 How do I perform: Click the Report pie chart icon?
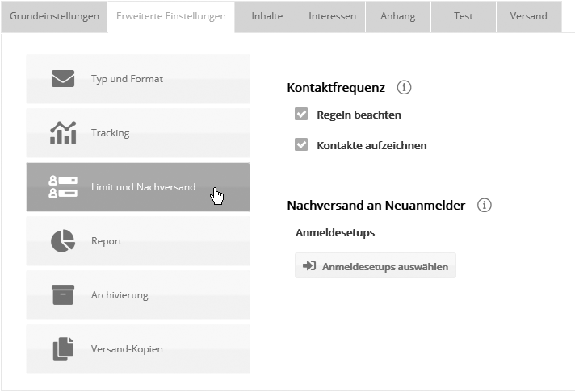(x=62, y=241)
